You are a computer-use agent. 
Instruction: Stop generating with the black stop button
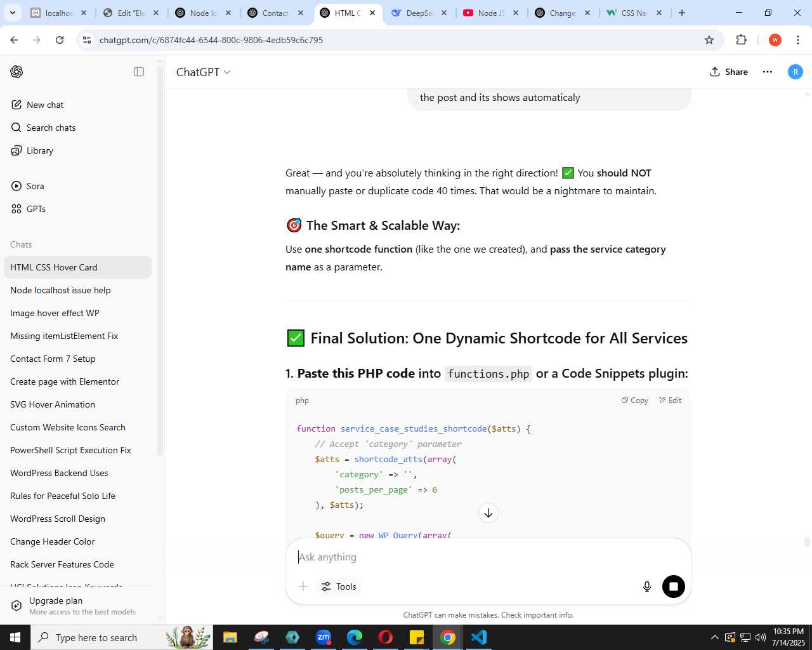click(x=674, y=587)
